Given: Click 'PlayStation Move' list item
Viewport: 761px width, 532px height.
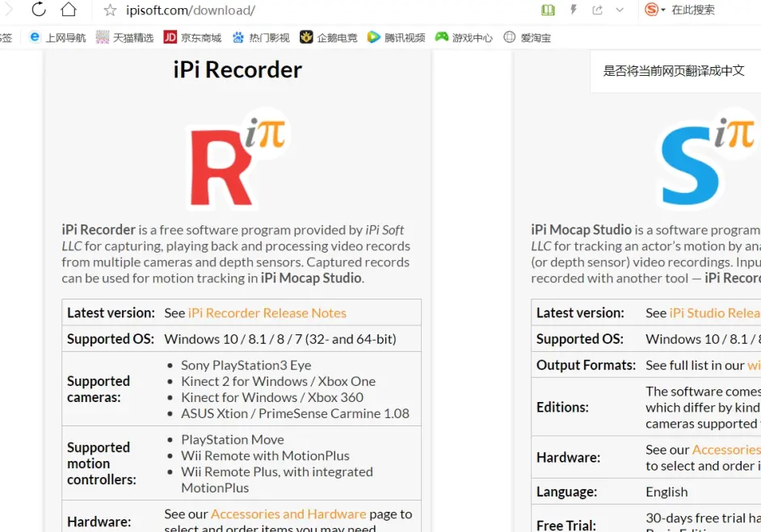Looking at the screenshot, I should click(233, 439).
